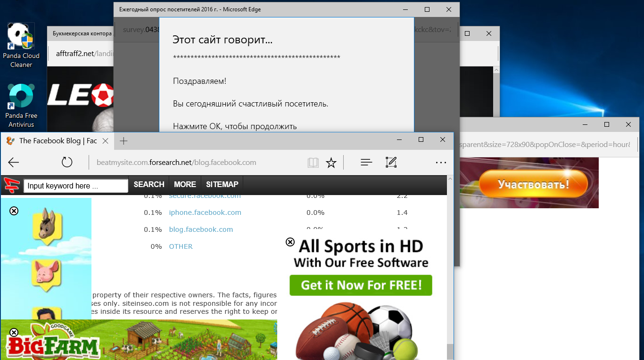Make a Web Note with pen icon
The height and width of the screenshot is (360, 644).
point(391,163)
